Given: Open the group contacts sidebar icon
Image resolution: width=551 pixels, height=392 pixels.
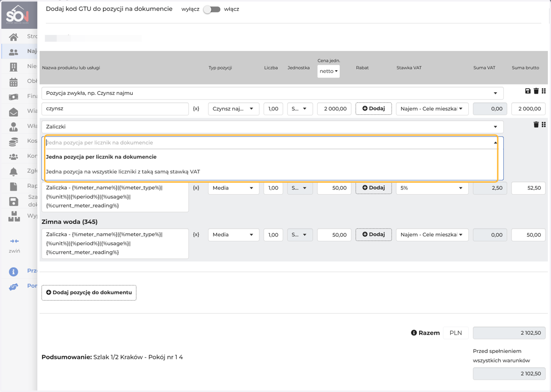Looking at the screenshot, I should pyautogui.click(x=13, y=157).
